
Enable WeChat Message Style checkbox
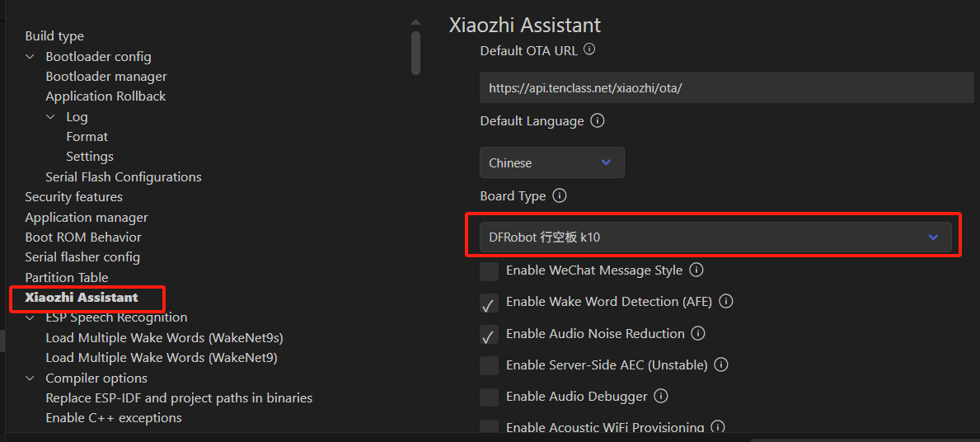(490, 270)
